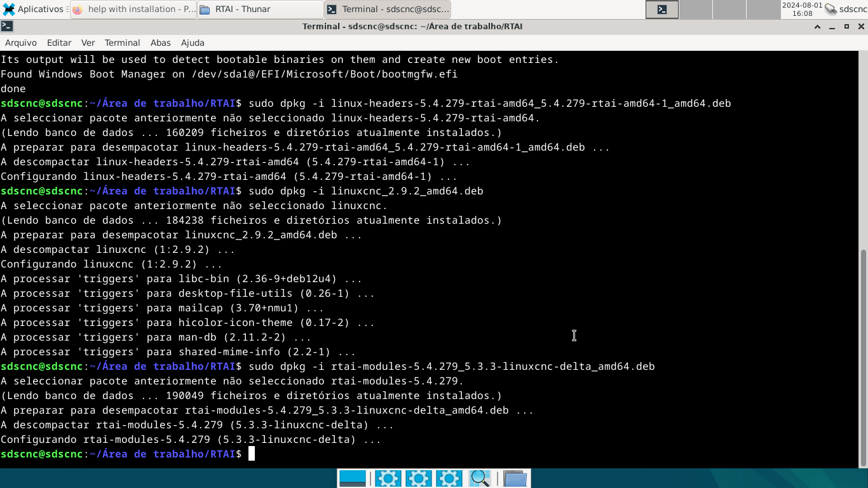
Task: Click the '190049 ficheiros e diretórios' line
Action: 252,396
